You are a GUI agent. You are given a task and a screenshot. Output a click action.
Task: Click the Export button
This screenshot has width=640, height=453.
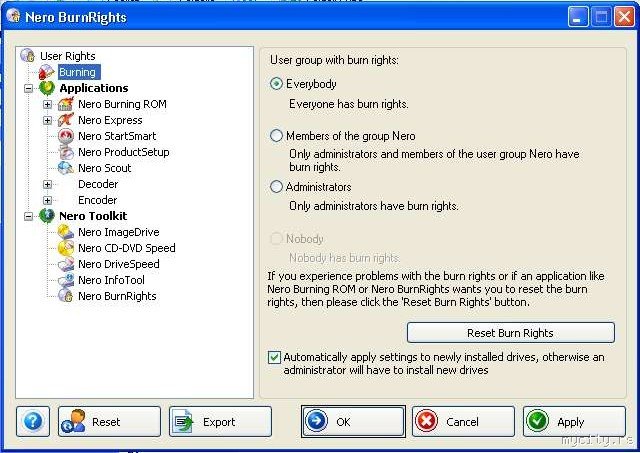(220, 422)
